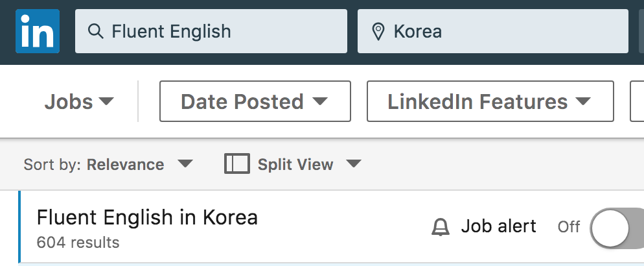Click the Jobs dropdown arrow

tap(106, 101)
